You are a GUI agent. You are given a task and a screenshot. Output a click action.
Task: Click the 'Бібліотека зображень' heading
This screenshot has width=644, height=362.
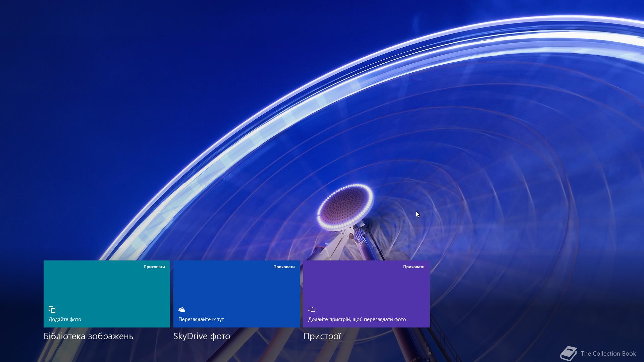(89, 336)
